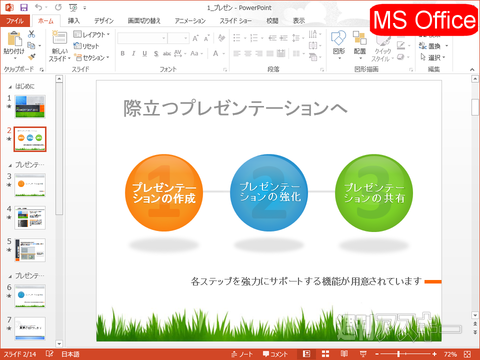The height and width of the screenshot is (360, 480).
Task: Open the font name combo box
Action: pos(142,38)
